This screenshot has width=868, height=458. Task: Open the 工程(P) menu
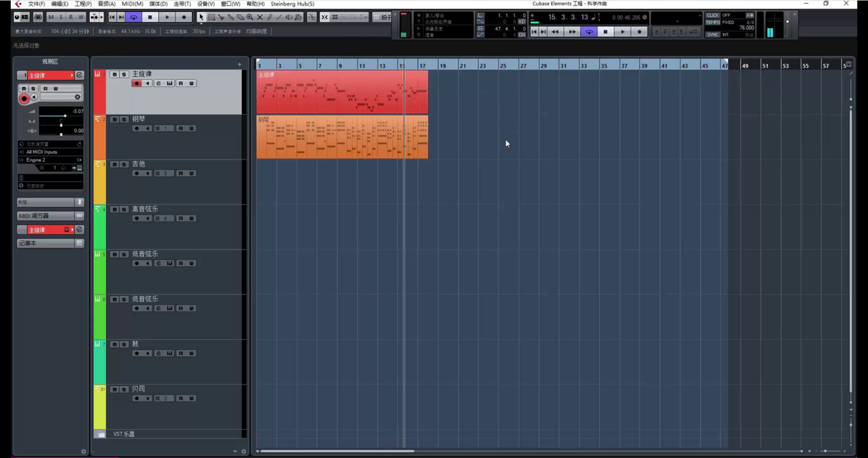point(83,4)
